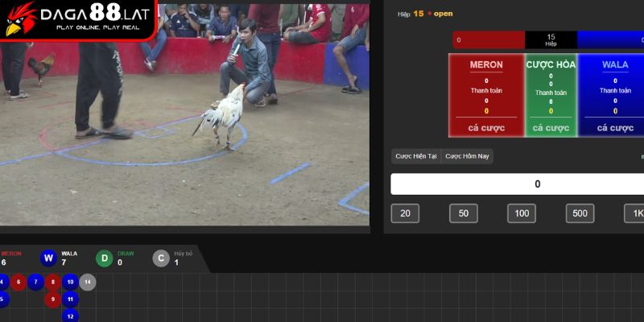This screenshot has width=644, height=322.
Task: Click the gray C Hủy bỏ icon
Action: pyautogui.click(x=161, y=258)
